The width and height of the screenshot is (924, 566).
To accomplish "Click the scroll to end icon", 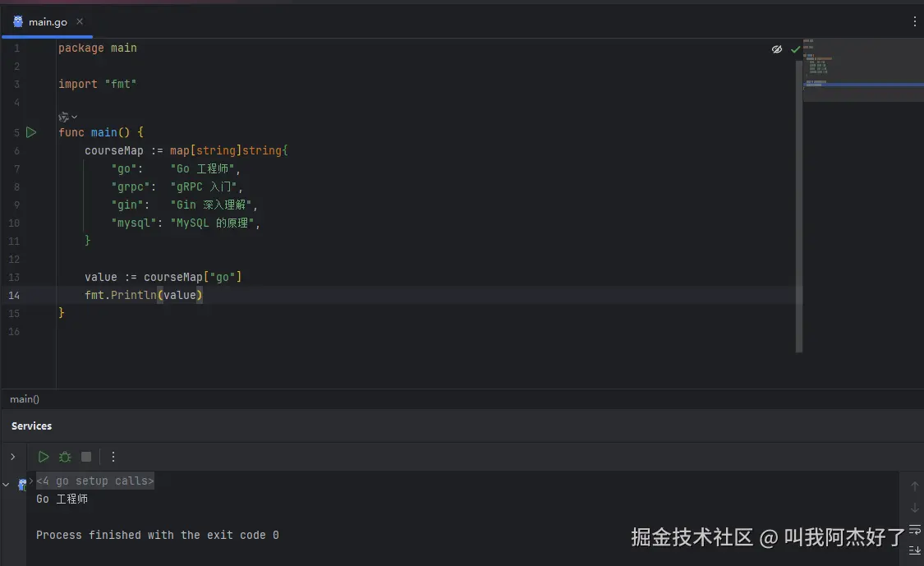I will tap(915, 550).
